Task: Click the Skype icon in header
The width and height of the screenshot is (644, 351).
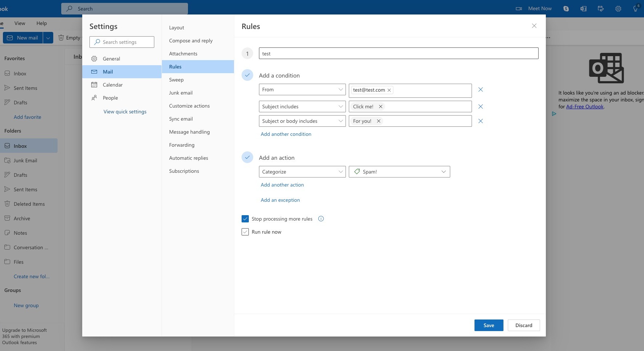Action: point(566,9)
